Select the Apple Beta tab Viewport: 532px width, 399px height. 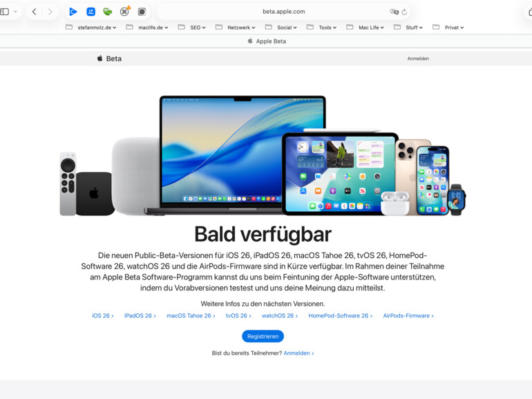coord(267,41)
